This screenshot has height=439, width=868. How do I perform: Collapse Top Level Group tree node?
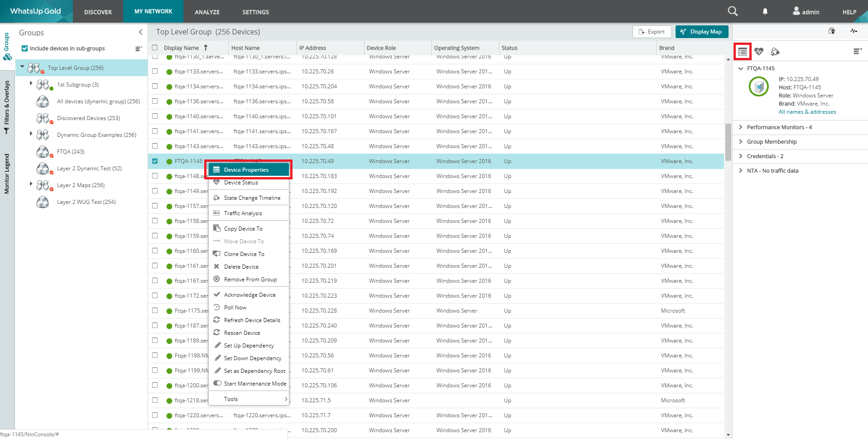pyautogui.click(x=22, y=67)
